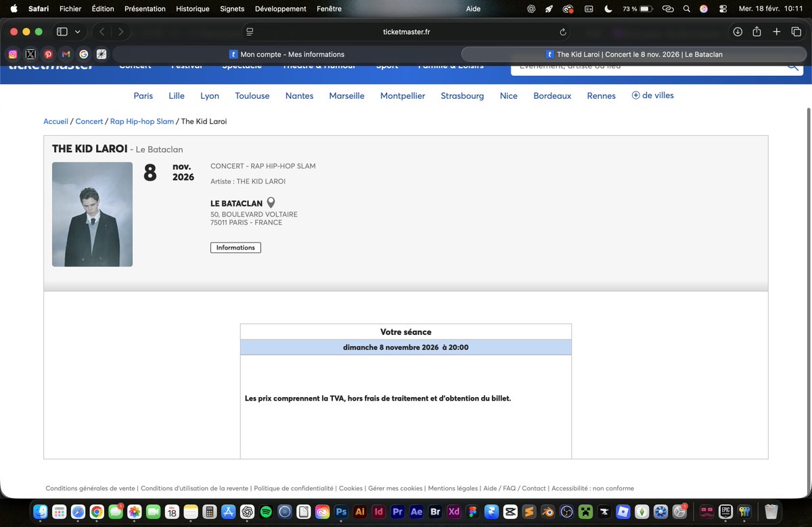This screenshot has height=527, width=812.
Task: Expand the tab group dropdown chevron
Action: (x=78, y=32)
